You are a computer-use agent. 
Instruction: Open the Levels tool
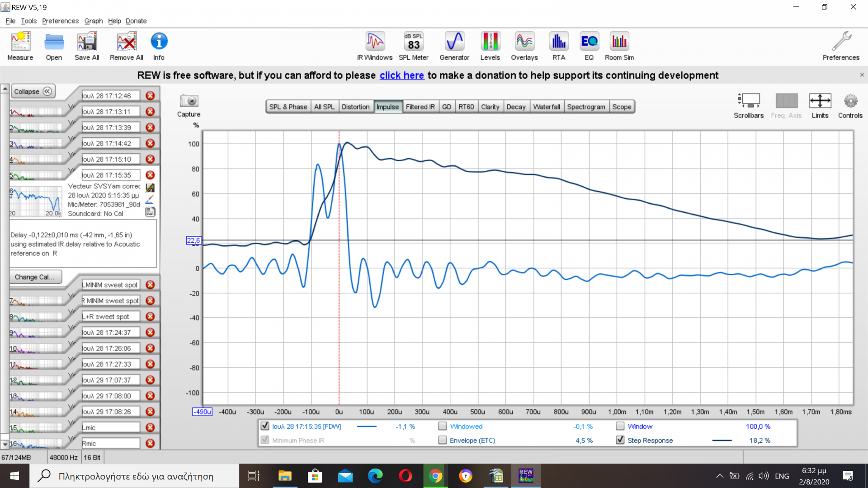490,46
